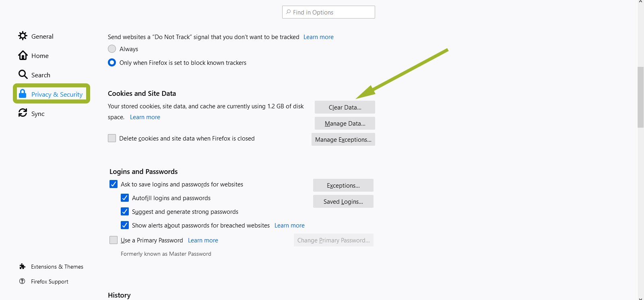Screen dimensions: 644x300
Task: Open Saved Logins
Action: click(343, 202)
